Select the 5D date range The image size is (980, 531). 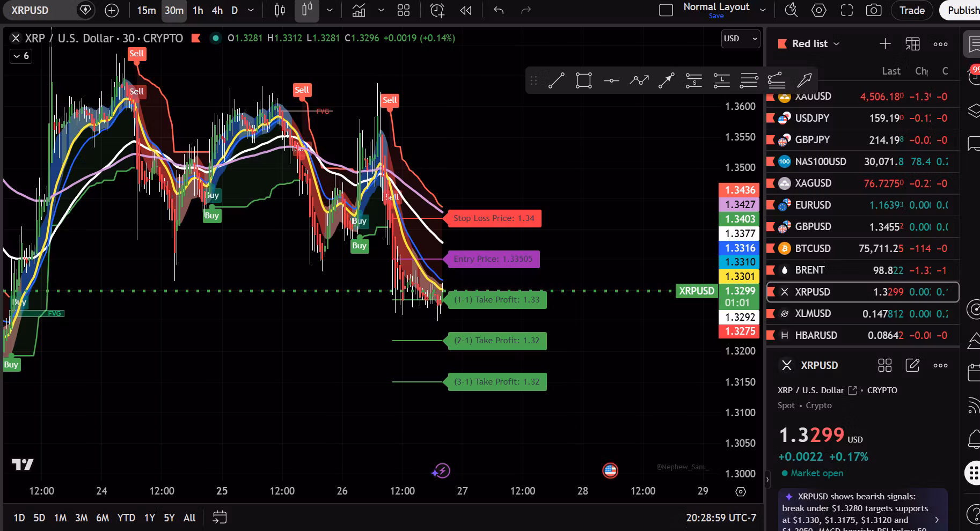[39, 518]
